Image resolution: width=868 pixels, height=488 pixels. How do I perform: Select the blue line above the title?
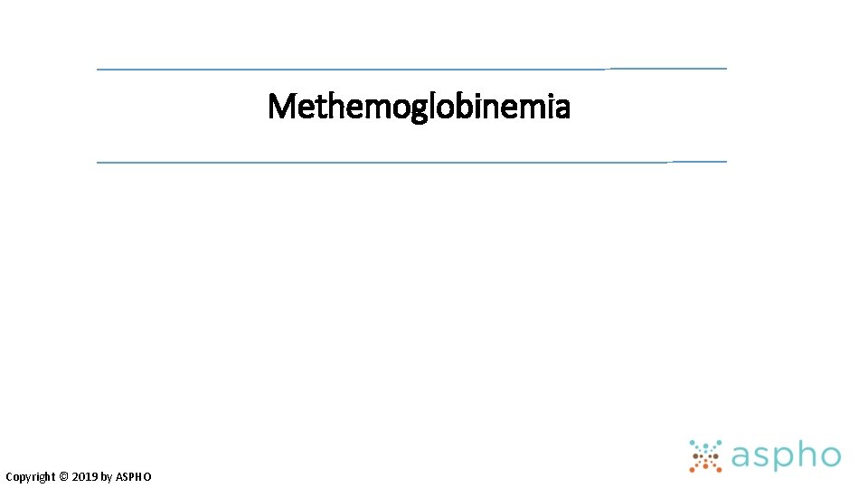point(351,69)
